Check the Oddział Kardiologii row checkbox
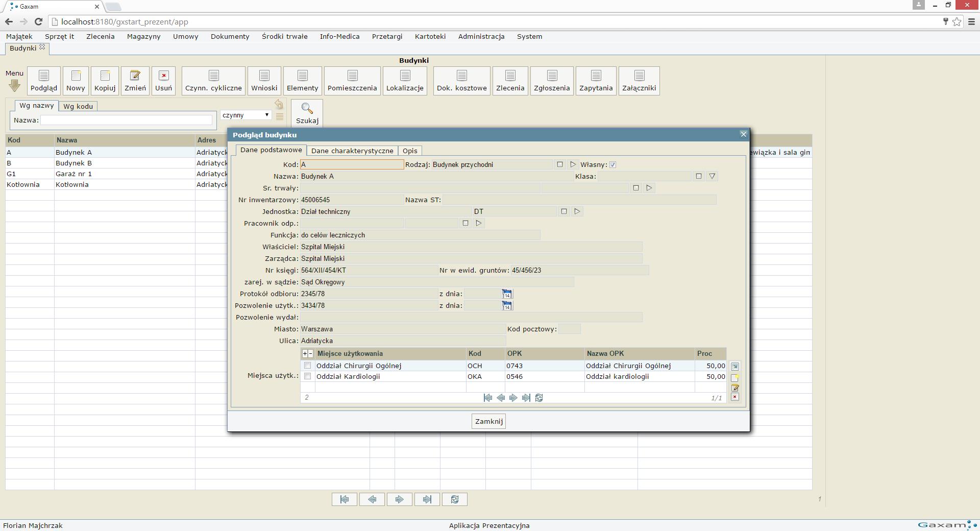 coord(307,376)
